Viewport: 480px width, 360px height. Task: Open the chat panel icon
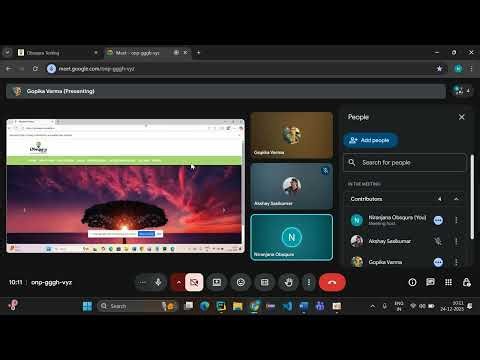(430, 282)
